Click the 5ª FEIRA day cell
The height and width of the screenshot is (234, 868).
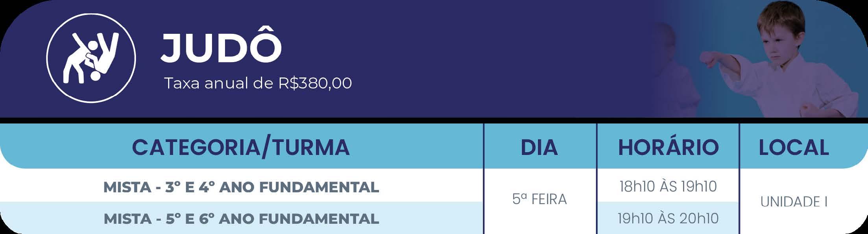click(x=539, y=199)
